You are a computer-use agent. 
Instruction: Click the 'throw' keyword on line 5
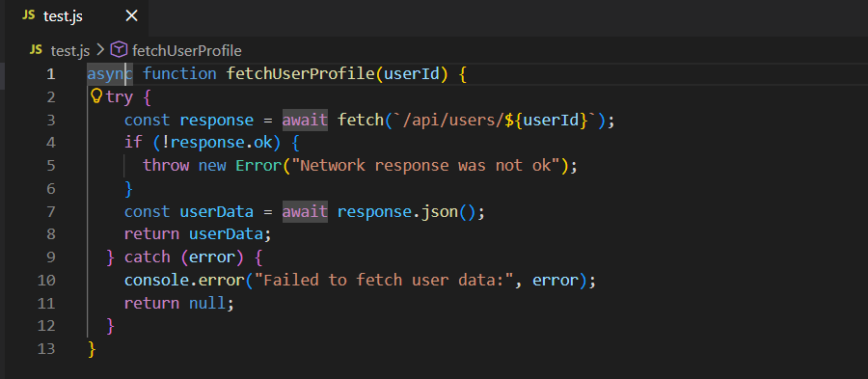[x=166, y=166]
